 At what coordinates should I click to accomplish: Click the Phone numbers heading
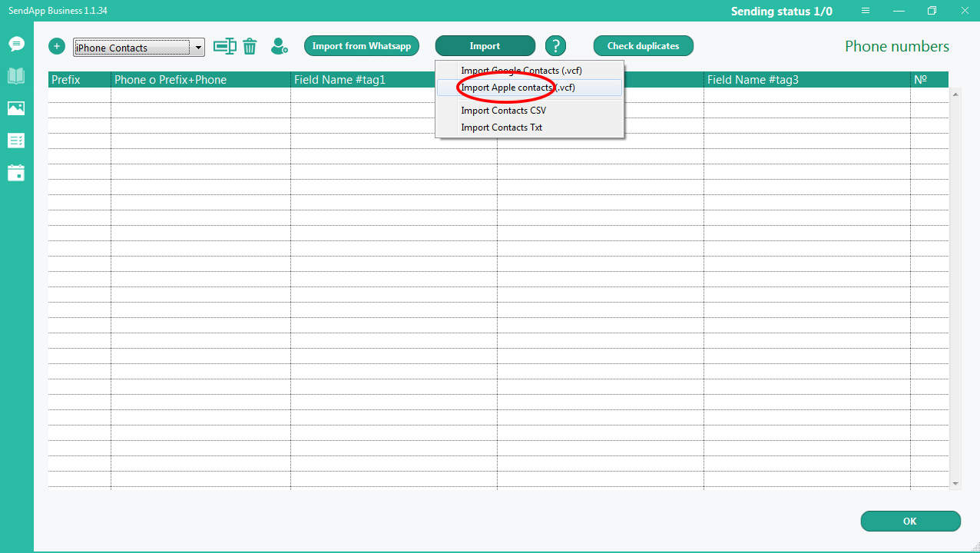point(897,46)
